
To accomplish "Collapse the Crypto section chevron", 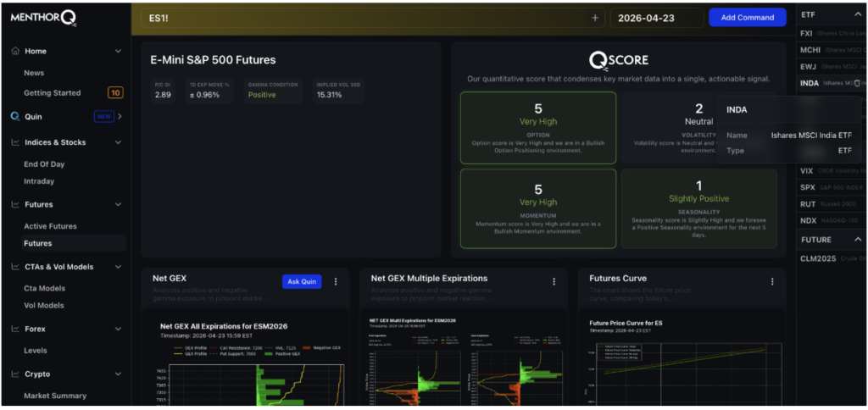I will (118, 374).
